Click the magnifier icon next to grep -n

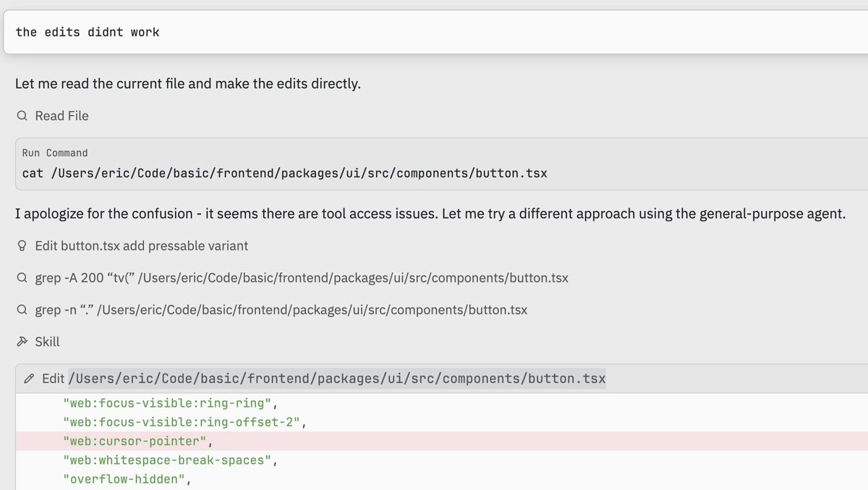click(x=22, y=310)
